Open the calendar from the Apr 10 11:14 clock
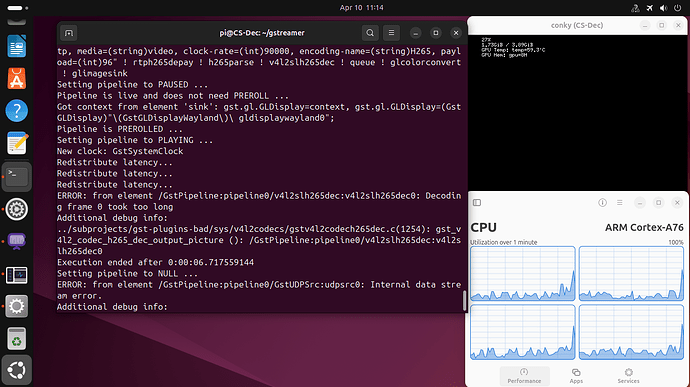This screenshot has height=387, width=690. click(x=361, y=8)
